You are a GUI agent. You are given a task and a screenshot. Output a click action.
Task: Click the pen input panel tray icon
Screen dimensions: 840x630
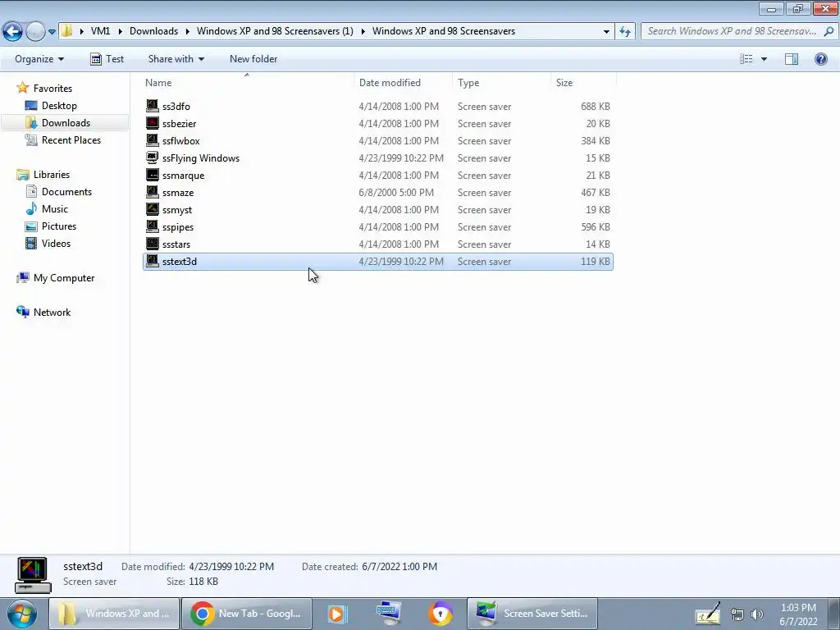[x=708, y=614]
